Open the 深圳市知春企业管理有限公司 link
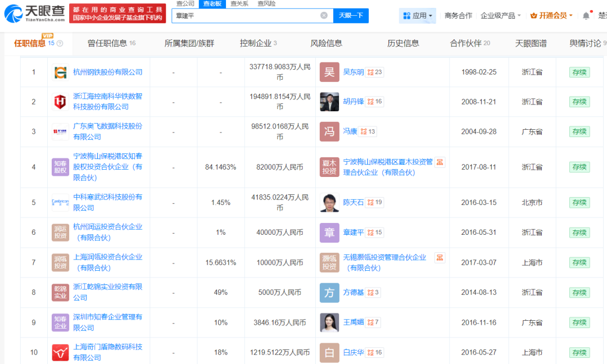This screenshot has height=364, width=607. point(107,322)
